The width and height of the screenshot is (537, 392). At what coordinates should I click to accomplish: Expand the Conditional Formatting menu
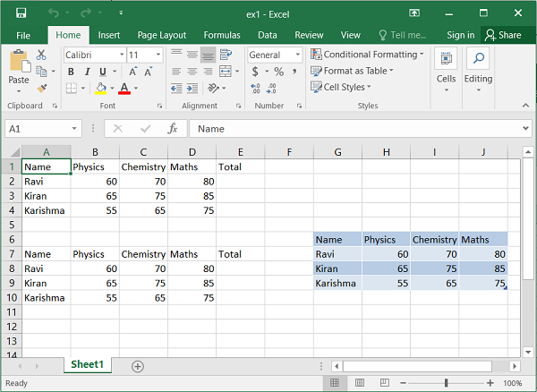(x=368, y=55)
